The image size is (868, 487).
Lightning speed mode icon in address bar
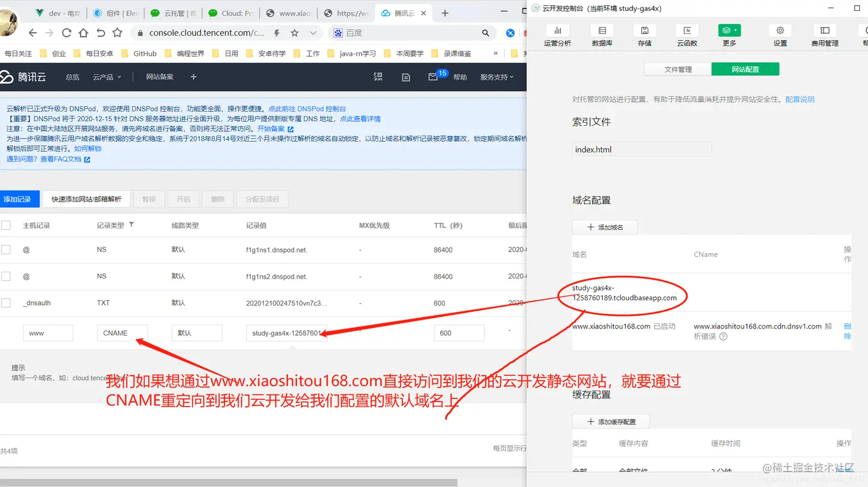coord(277,33)
